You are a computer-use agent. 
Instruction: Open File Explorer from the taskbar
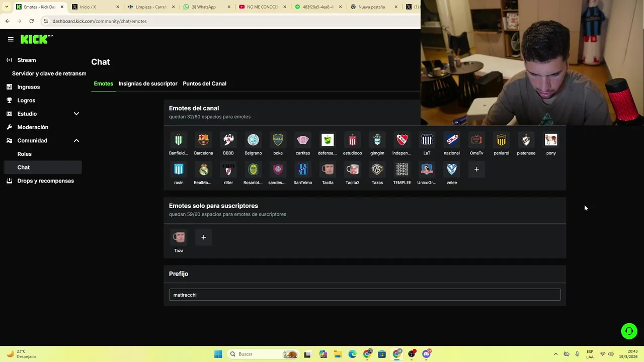(338, 354)
